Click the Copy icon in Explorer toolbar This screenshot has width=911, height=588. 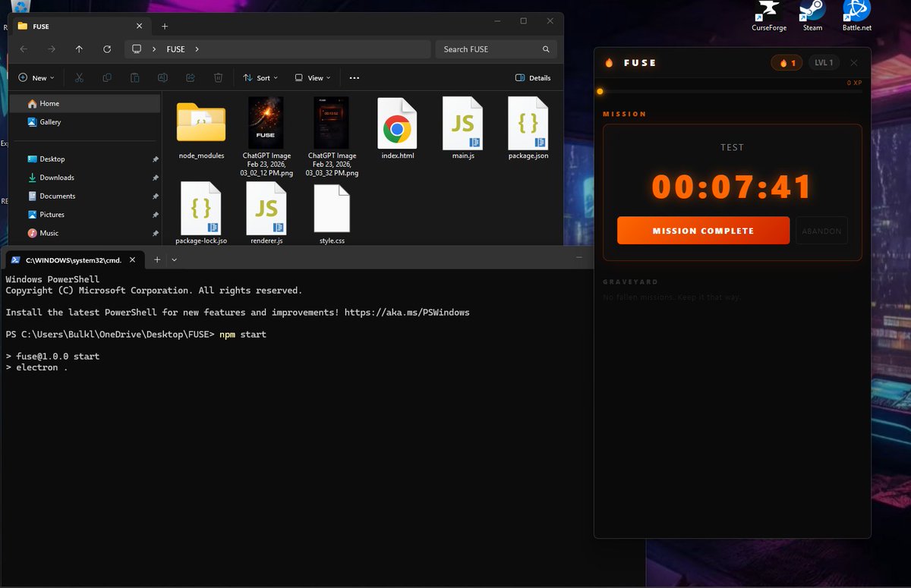pyautogui.click(x=107, y=77)
